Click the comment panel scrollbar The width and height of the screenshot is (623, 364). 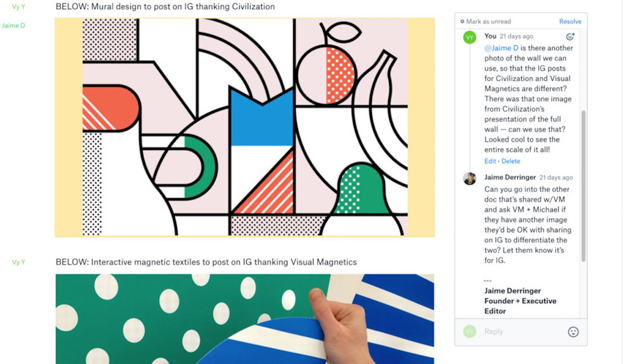pyautogui.click(x=583, y=186)
